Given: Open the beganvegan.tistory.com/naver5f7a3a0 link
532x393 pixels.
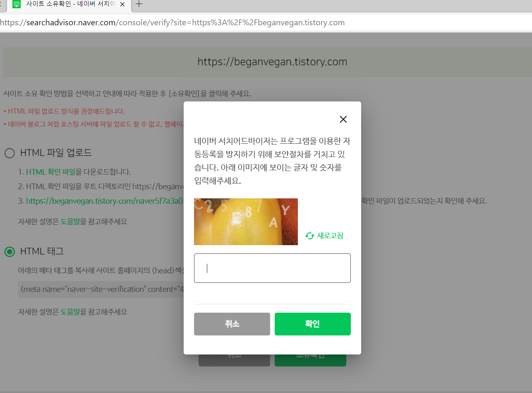Looking at the screenshot, I should (104, 201).
